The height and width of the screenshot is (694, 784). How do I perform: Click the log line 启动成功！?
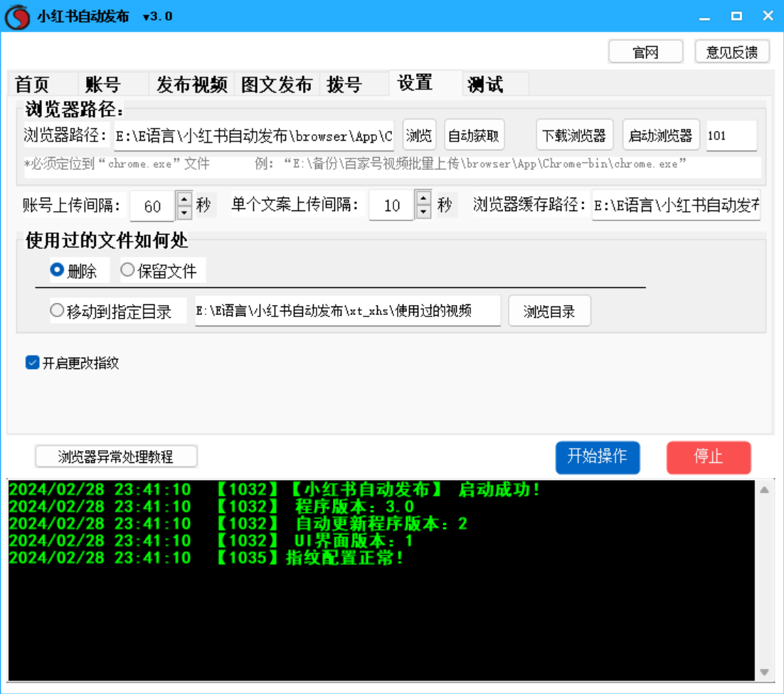[275, 490]
